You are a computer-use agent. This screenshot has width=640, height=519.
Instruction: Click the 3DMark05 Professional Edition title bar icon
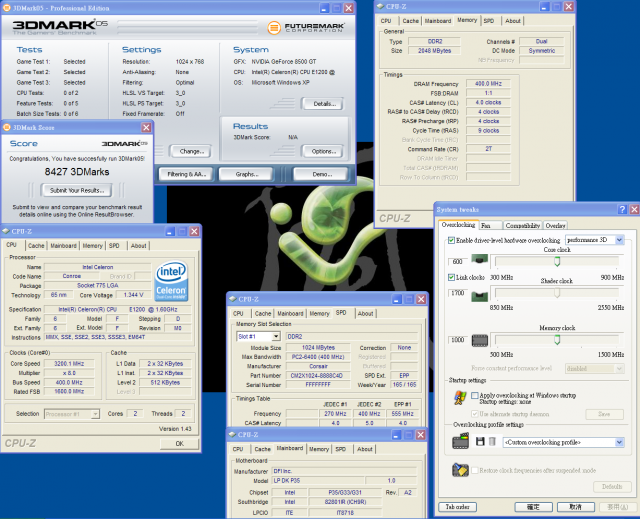[x=7, y=8]
